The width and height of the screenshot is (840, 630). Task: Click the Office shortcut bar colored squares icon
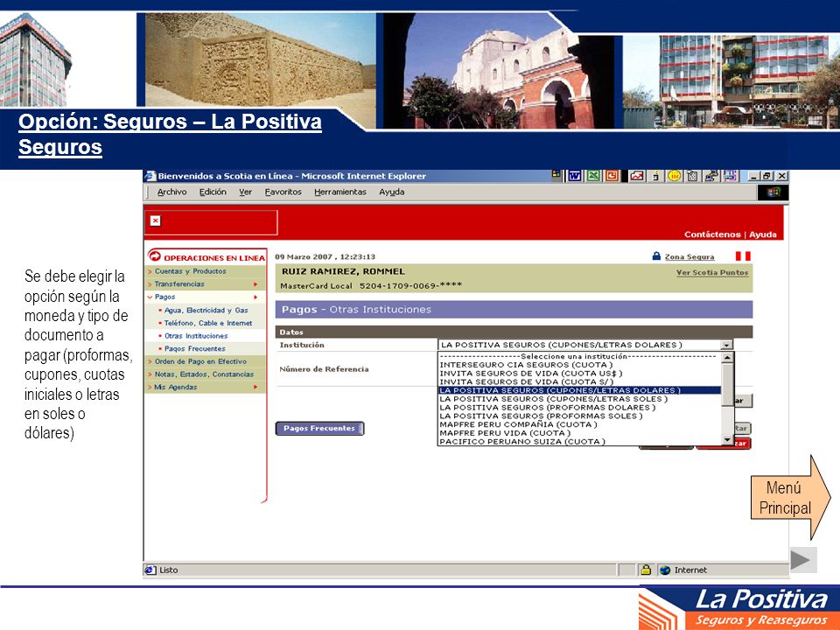coord(556,174)
